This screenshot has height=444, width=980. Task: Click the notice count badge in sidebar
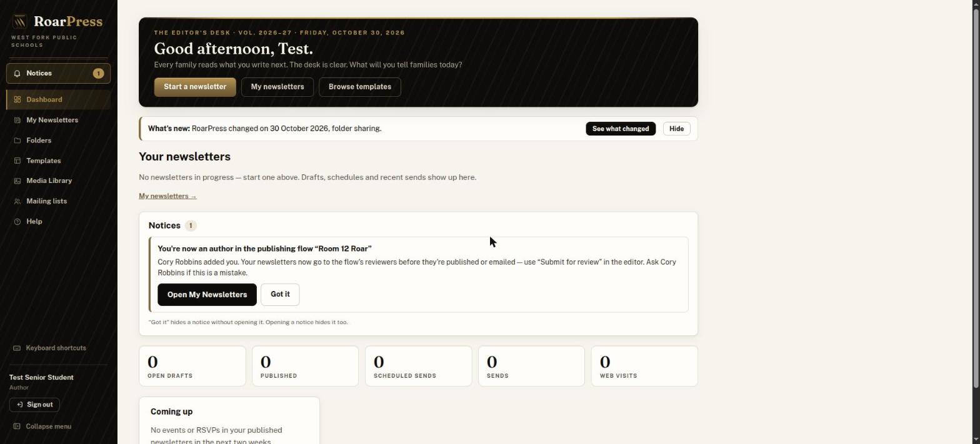point(98,74)
